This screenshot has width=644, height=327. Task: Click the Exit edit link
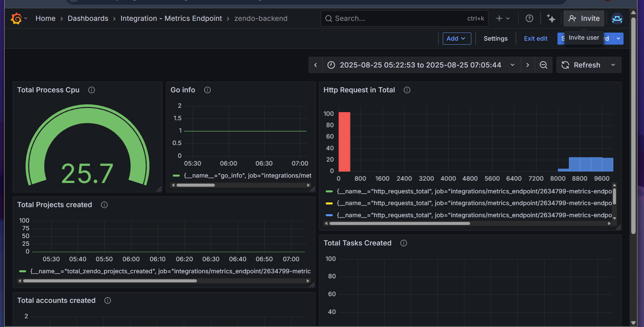tap(536, 39)
